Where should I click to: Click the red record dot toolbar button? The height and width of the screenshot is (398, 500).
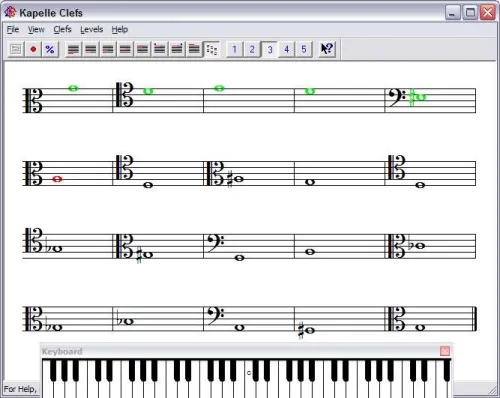pos(33,49)
